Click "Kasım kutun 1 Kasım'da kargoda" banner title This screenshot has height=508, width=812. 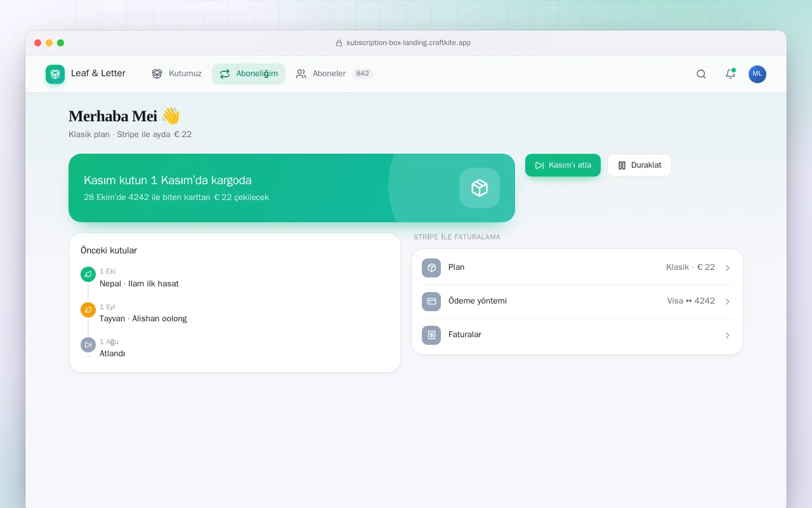tap(167, 180)
